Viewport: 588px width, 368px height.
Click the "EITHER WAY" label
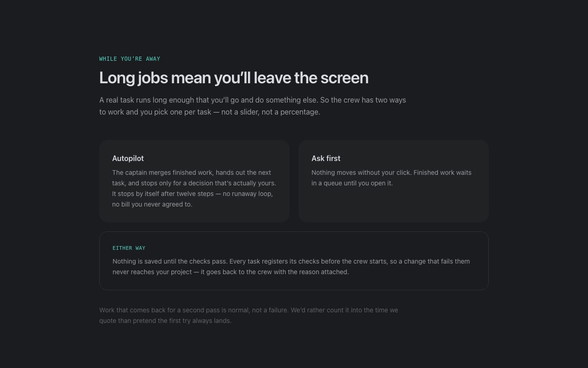click(x=129, y=248)
